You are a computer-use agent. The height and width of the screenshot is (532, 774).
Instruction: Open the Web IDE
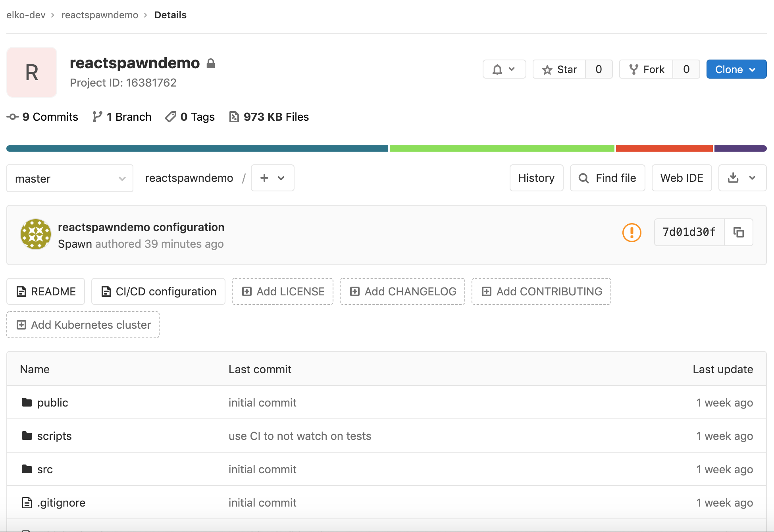pyautogui.click(x=681, y=178)
